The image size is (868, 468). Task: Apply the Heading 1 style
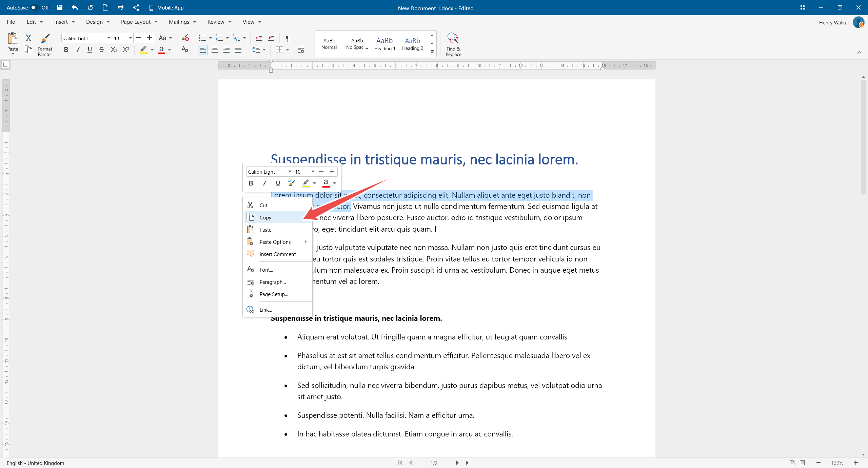384,44
